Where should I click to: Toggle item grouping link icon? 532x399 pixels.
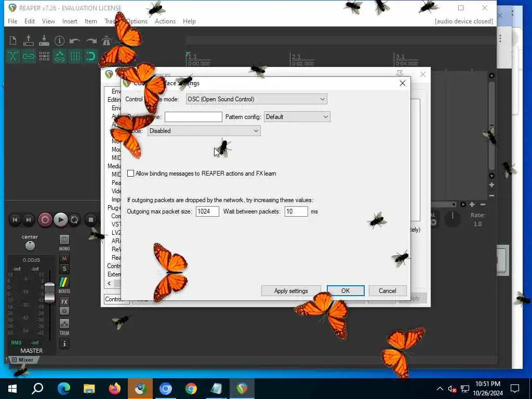(29, 56)
